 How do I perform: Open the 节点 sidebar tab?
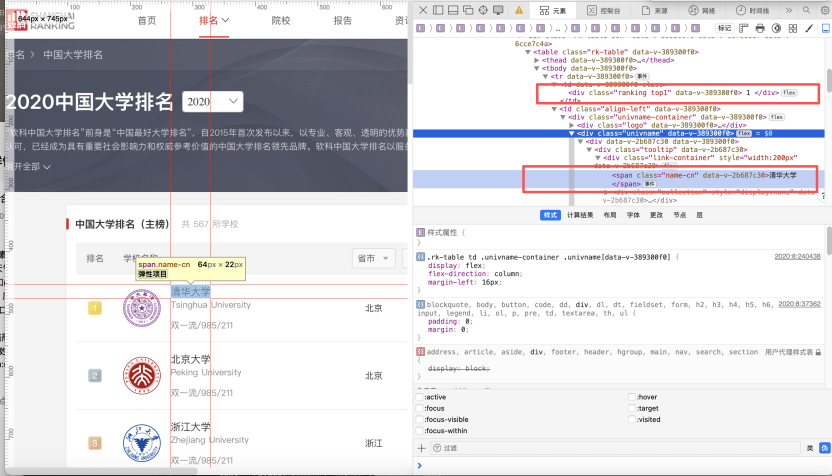click(x=680, y=215)
